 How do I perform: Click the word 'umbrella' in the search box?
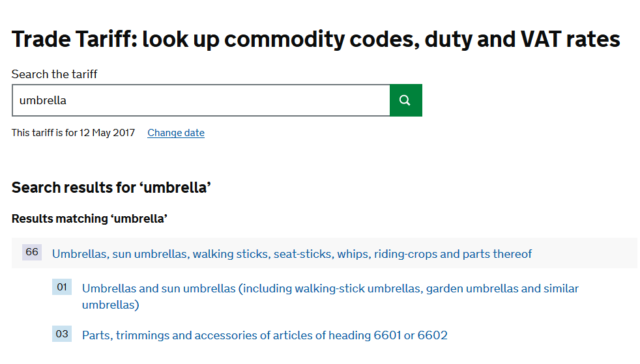tap(43, 100)
